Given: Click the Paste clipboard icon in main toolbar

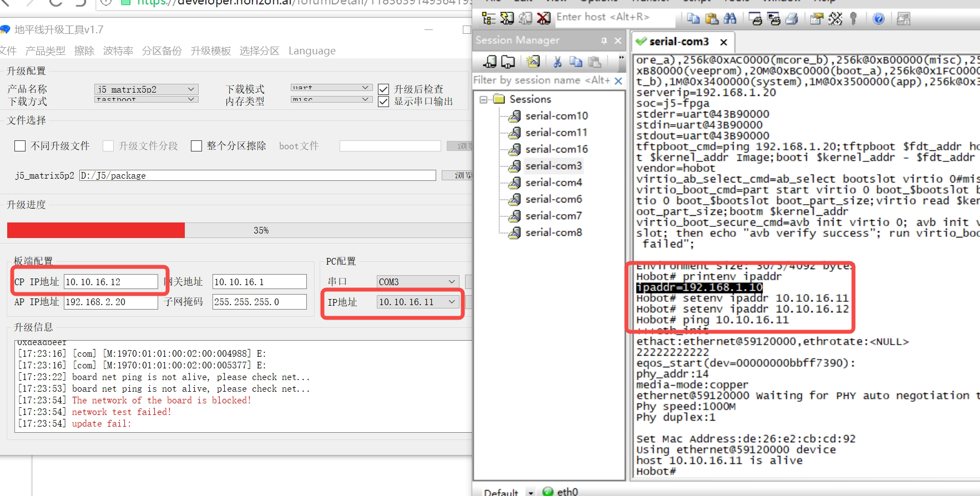Looking at the screenshot, I should (712, 19).
